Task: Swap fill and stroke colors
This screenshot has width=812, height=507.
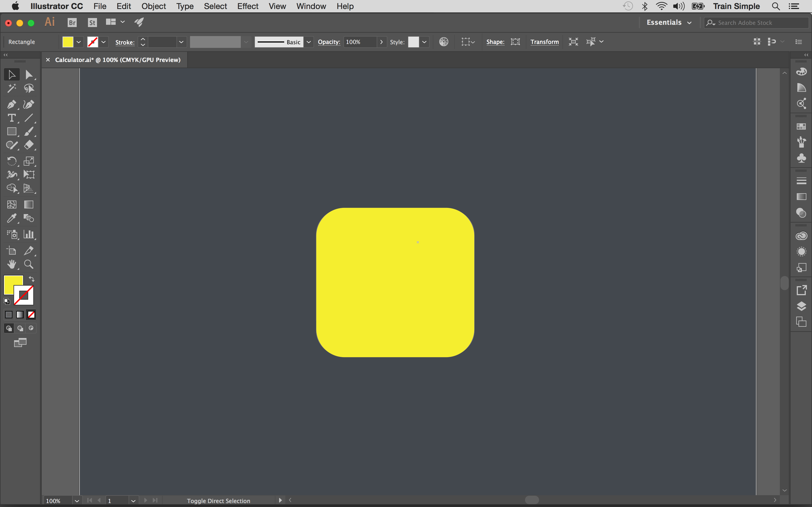Action: [x=31, y=279]
